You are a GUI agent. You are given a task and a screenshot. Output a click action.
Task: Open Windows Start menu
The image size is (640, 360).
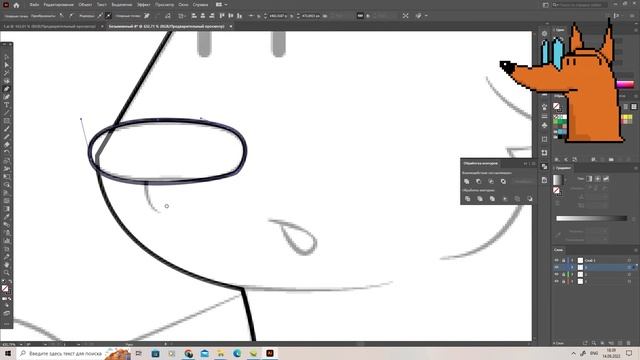pos(7,353)
